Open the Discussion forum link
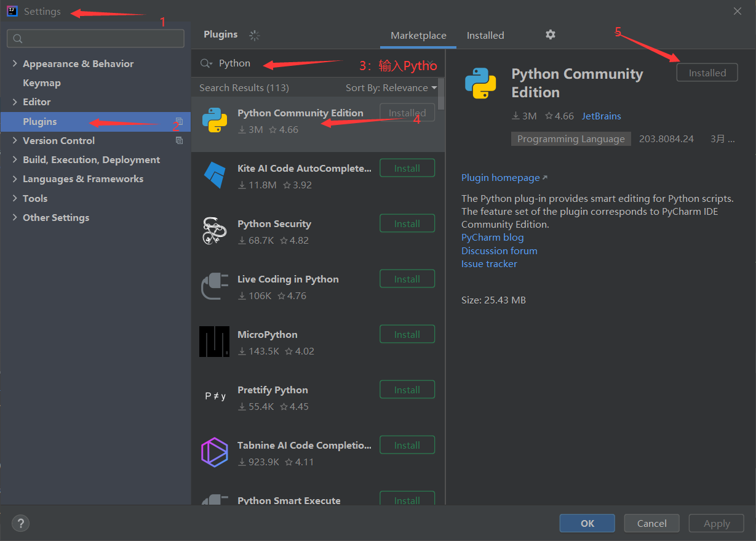 pyautogui.click(x=499, y=250)
